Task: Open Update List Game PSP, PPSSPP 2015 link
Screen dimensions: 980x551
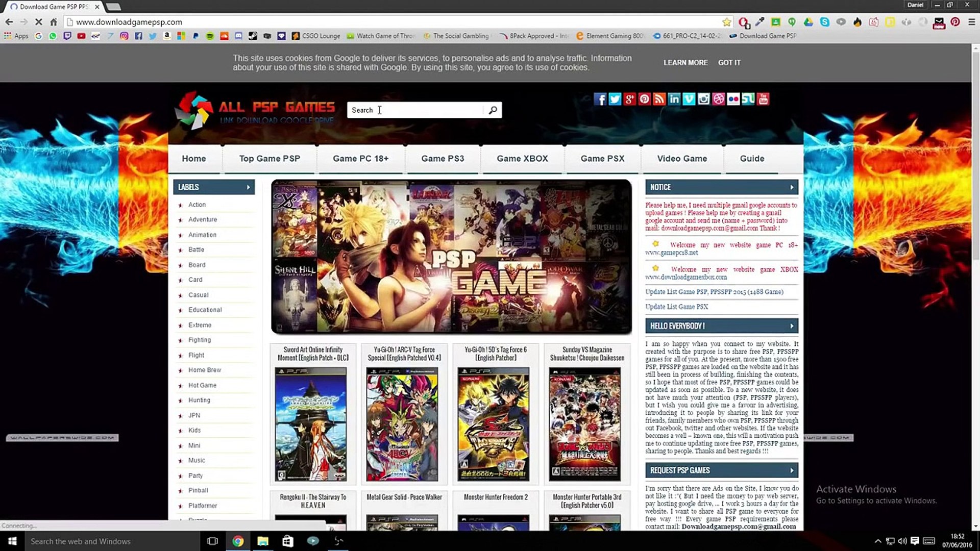Action: click(714, 292)
